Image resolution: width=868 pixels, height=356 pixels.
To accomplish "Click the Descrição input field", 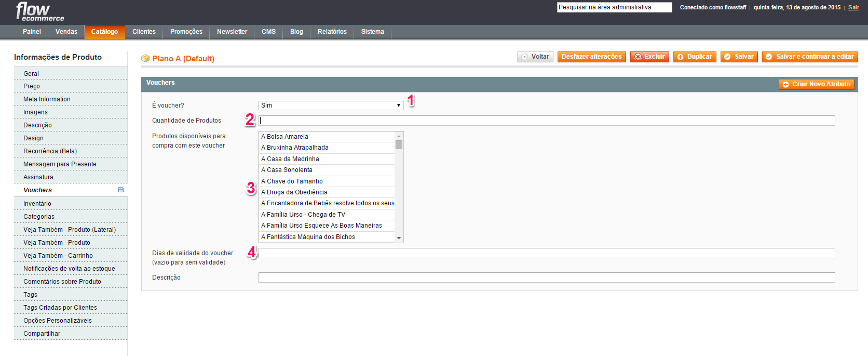I will (547, 278).
